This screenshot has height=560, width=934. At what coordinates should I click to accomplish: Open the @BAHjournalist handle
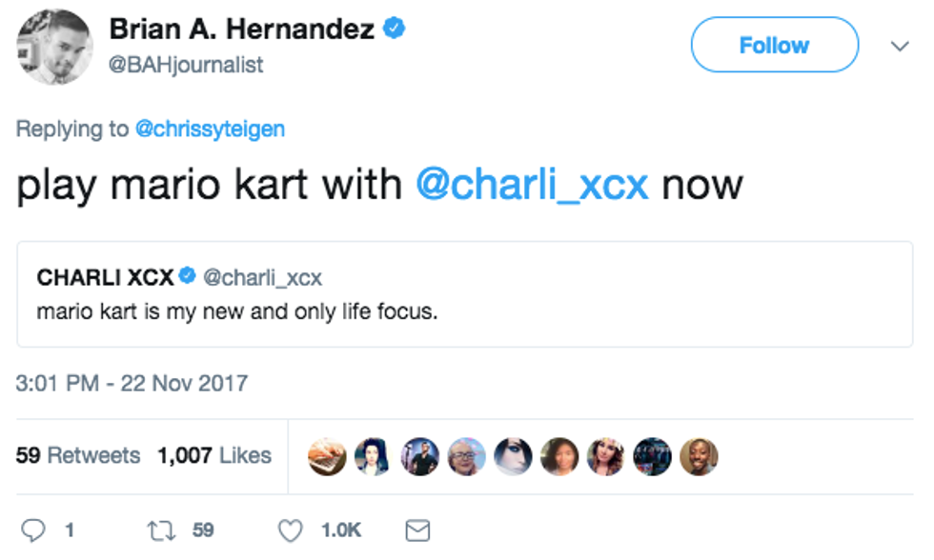pos(186,64)
